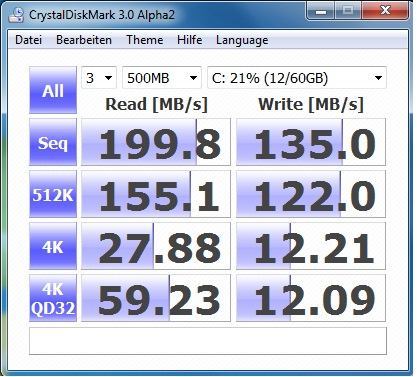This screenshot has height=377, width=417.
Task: Click the Write [MB/s] column header
Action: (311, 104)
